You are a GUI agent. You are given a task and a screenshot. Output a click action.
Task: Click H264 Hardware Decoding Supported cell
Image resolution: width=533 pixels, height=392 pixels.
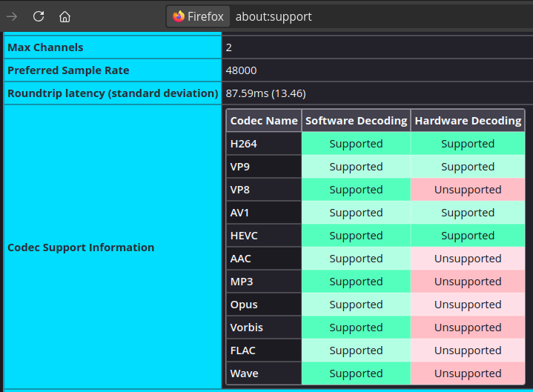coord(468,144)
